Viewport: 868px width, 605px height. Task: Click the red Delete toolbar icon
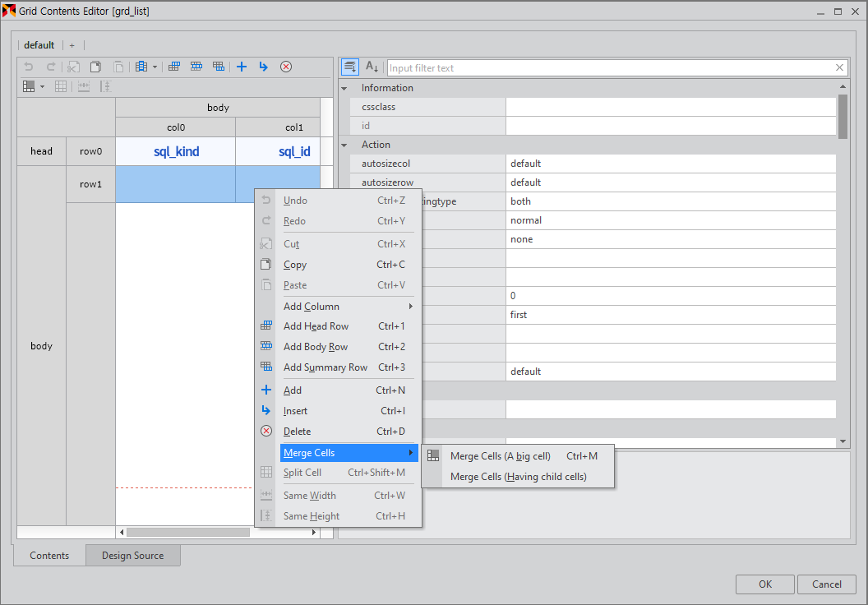click(x=286, y=67)
